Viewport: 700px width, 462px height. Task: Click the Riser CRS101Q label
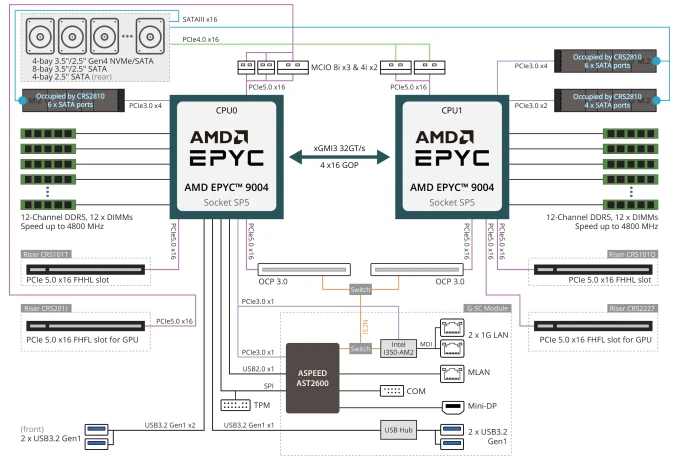click(632, 254)
